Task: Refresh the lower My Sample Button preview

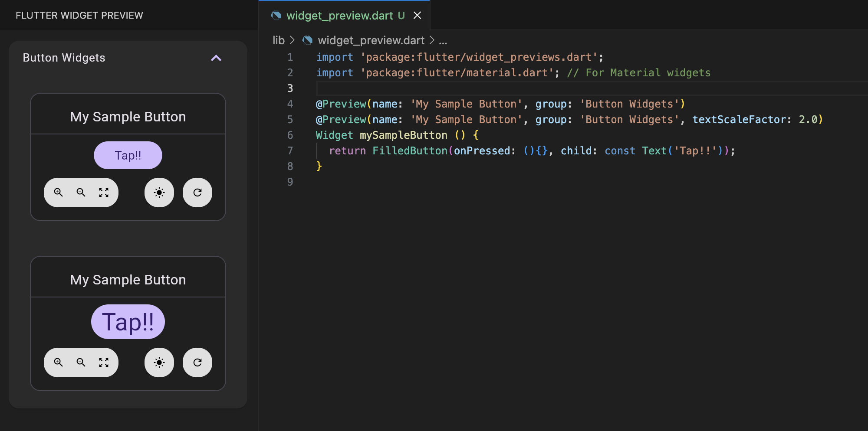Action: [197, 362]
